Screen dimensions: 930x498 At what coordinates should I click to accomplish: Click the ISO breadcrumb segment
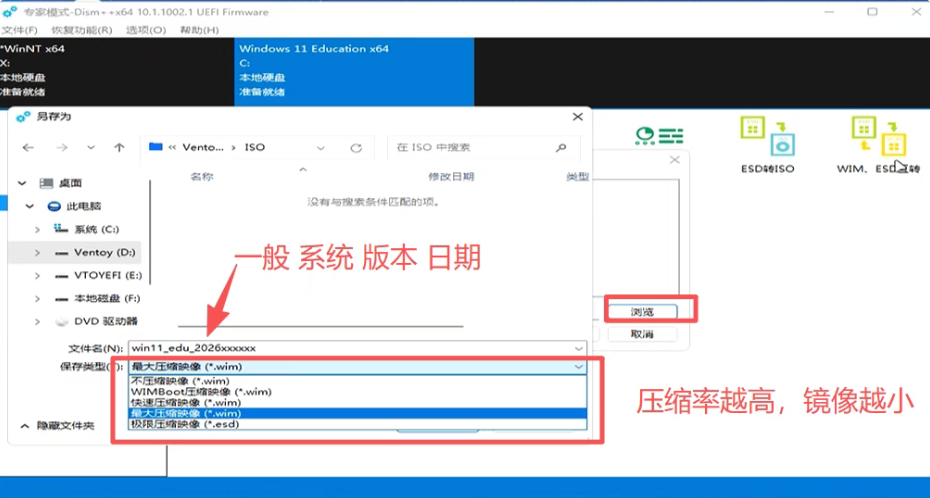point(254,147)
